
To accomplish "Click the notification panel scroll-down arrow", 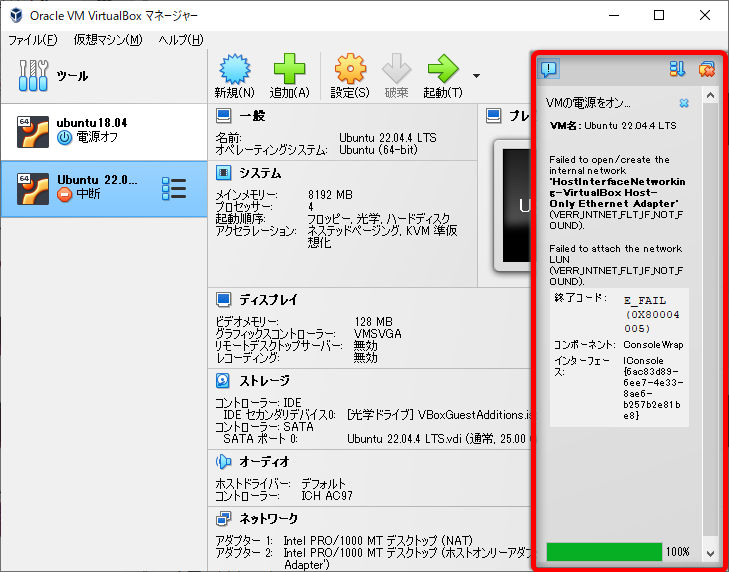I will [x=710, y=553].
